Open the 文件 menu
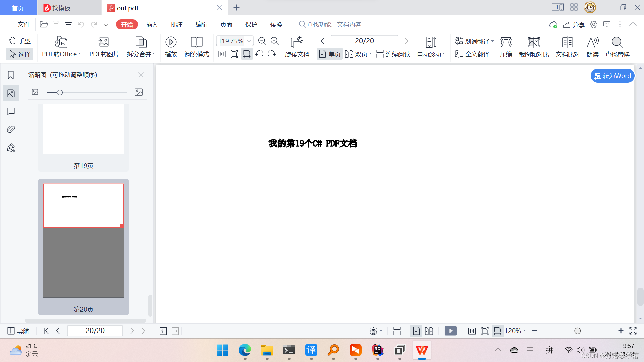 point(19,24)
